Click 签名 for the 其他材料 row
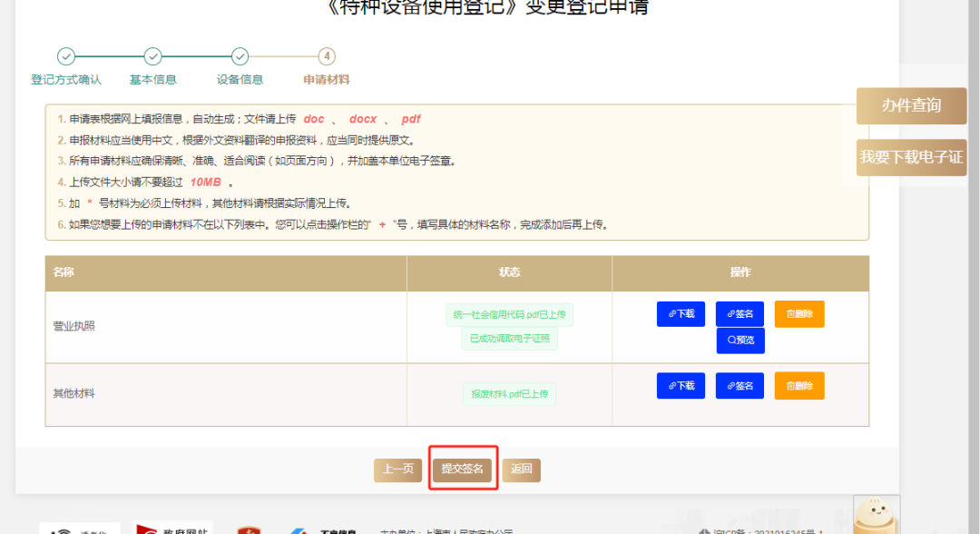The image size is (980, 534). [x=740, y=385]
